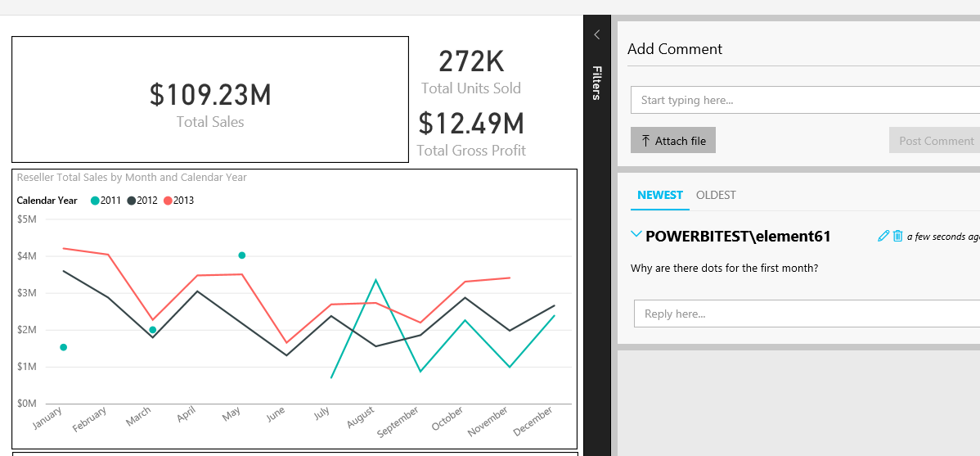Click the Filters vertical label
The image size is (980, 456).
(x=596, y=83)
